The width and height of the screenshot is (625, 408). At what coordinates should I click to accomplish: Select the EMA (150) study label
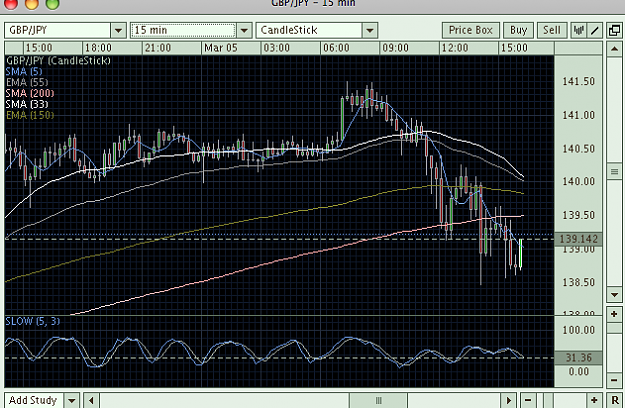tap(30, 116)
